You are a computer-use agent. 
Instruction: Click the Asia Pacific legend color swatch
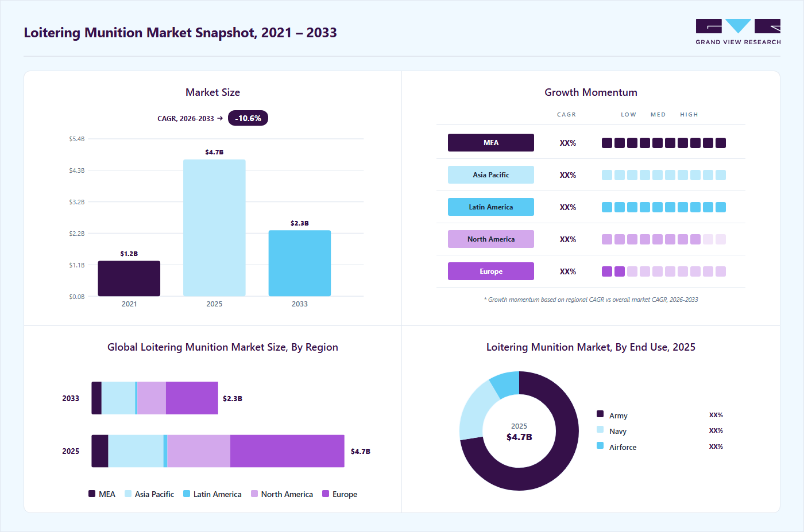click(128, 494)
